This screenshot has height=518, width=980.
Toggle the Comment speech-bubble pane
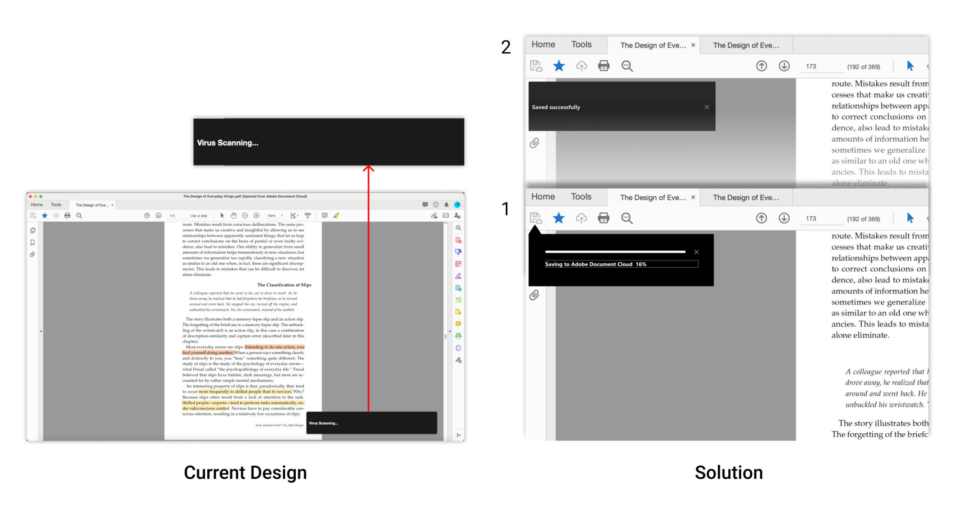324,216
